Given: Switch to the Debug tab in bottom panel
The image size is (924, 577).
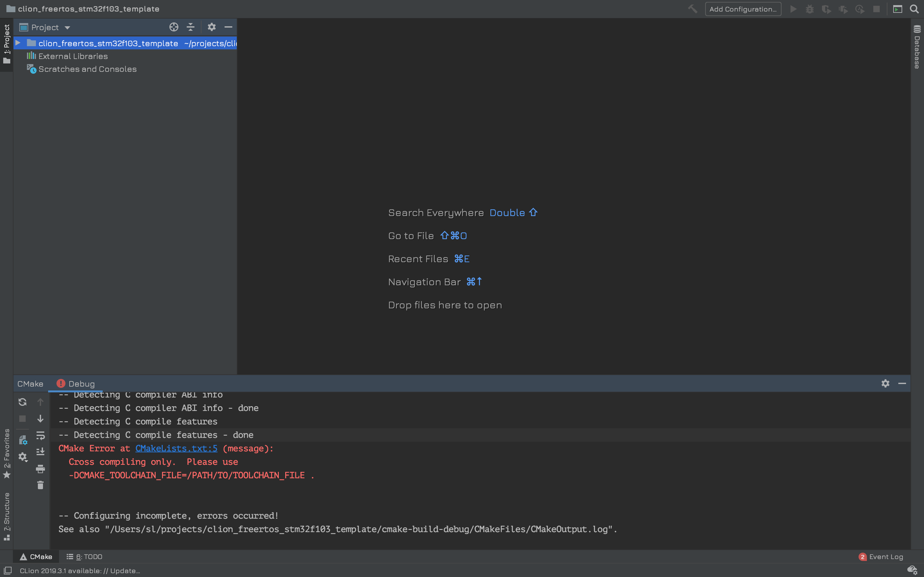Looking at the screenshot, I should [x=81, y=384].
